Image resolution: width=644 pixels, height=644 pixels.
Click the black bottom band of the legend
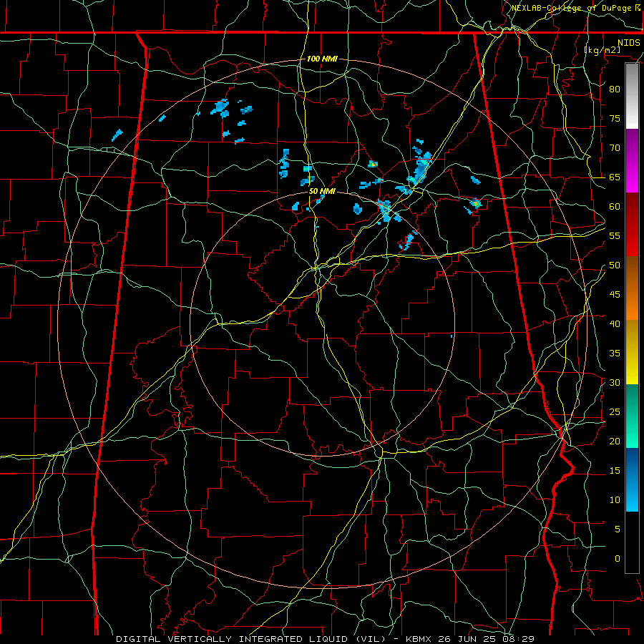(x=632, y=542)
